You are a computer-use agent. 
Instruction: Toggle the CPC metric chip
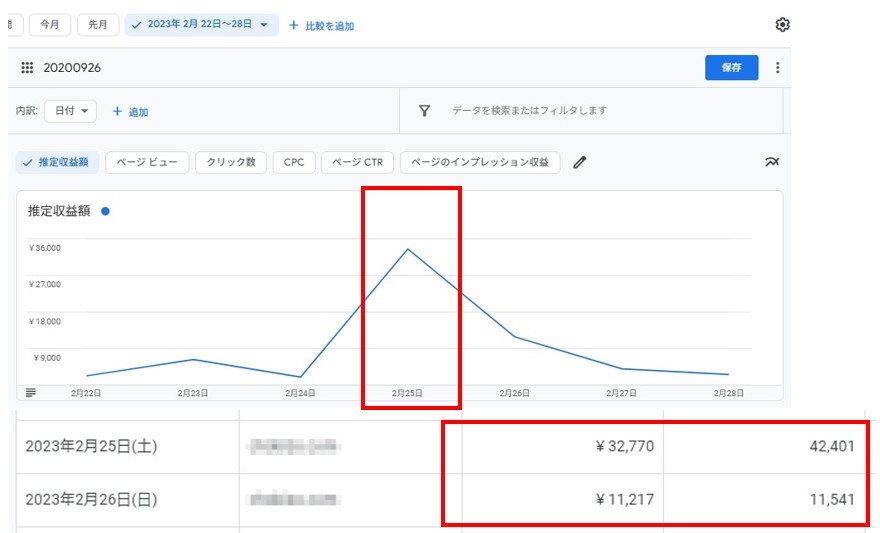click(294, 162)
